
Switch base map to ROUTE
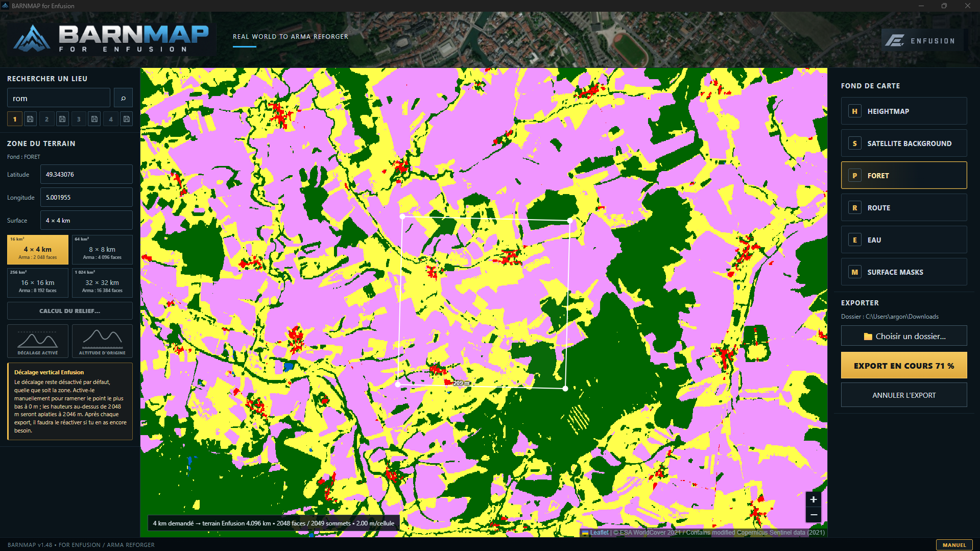904,208
